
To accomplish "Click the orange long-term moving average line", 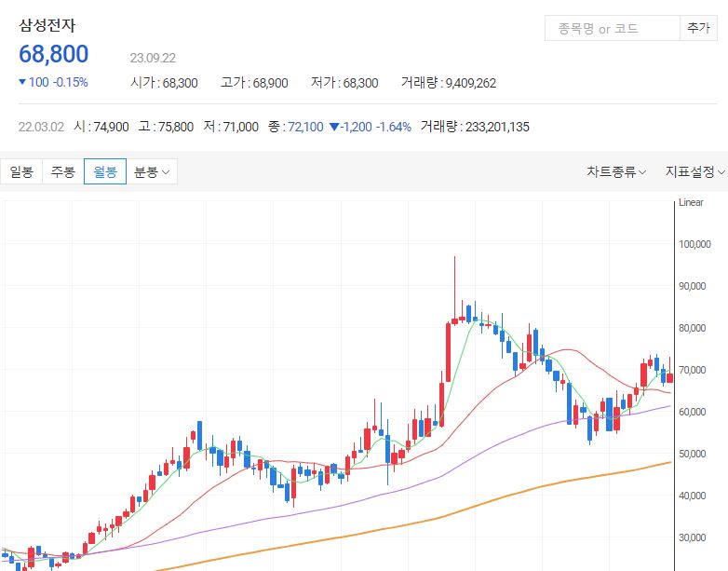I will coord(411,523).
